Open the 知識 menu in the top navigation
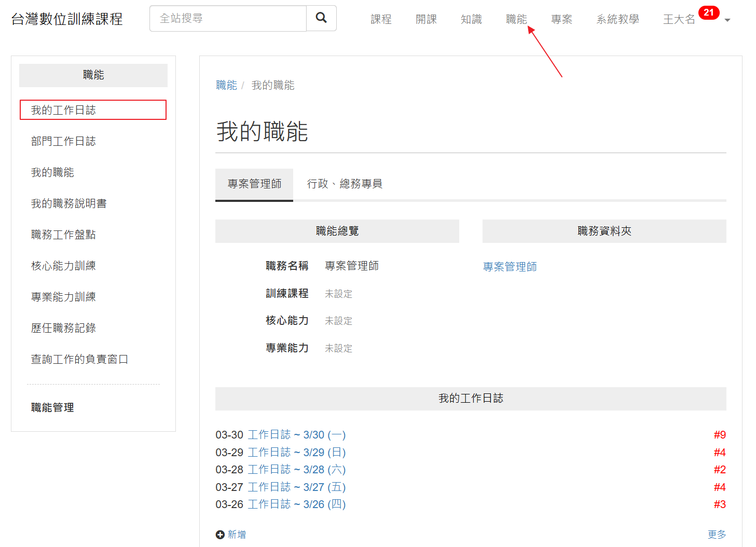 (x=471, y=19)
